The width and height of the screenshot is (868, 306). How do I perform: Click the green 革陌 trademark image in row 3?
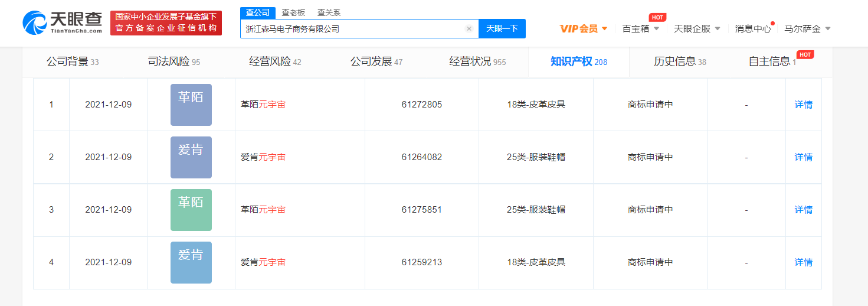(191, 210)
